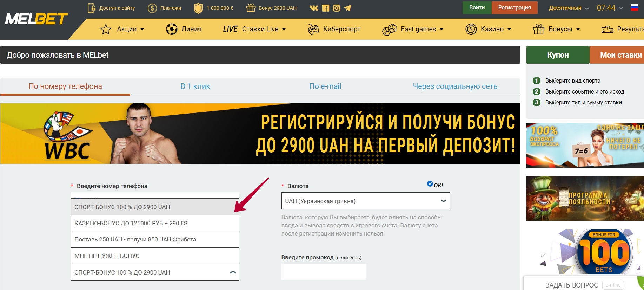Click the blue OK check mark
The width and height of the screenshot is (644, 290).
[430, 183]
